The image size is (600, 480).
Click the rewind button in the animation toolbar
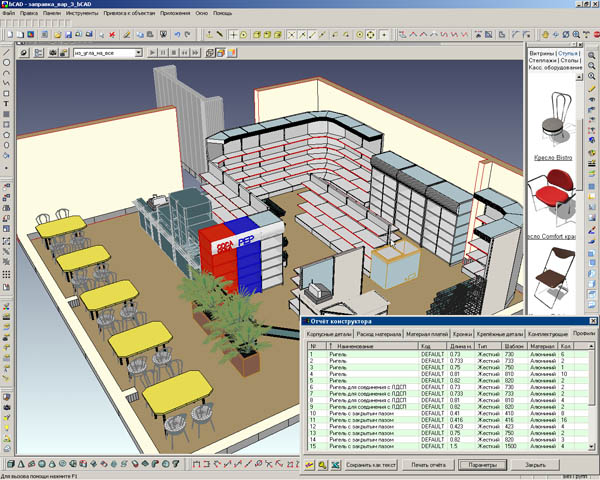pos(184,53)
